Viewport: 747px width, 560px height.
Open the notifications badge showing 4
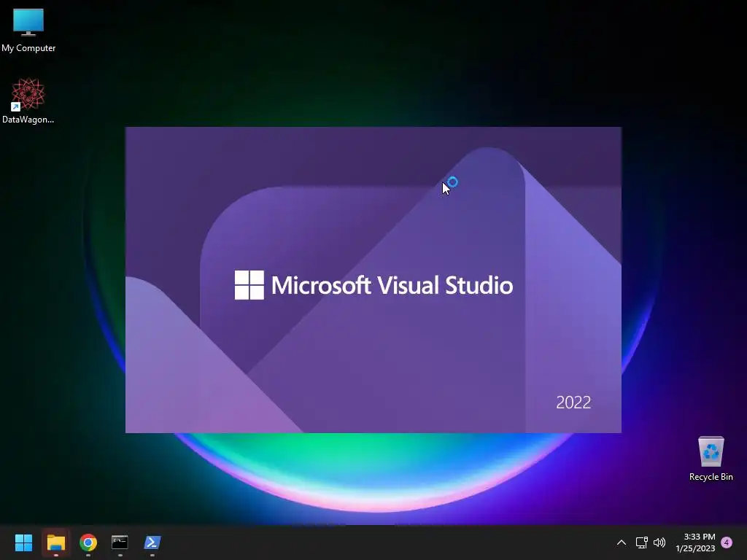pos(727,542)
